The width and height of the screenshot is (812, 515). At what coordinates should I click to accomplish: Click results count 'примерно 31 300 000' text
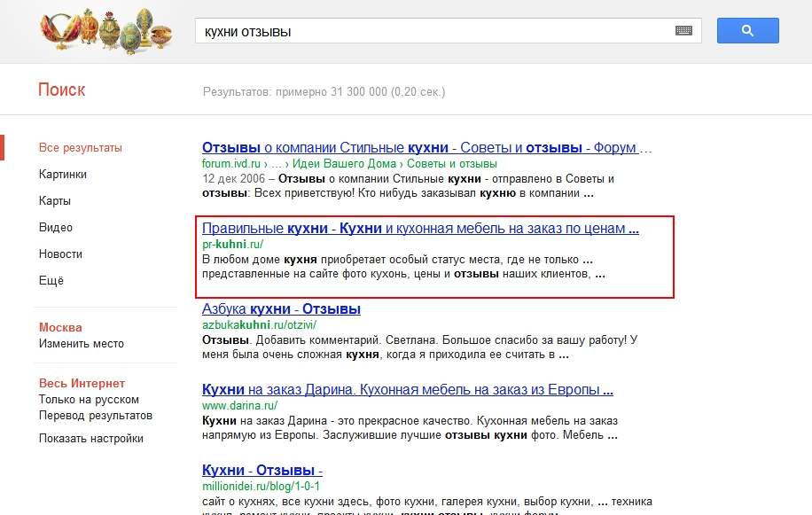[x=332, y=91]
